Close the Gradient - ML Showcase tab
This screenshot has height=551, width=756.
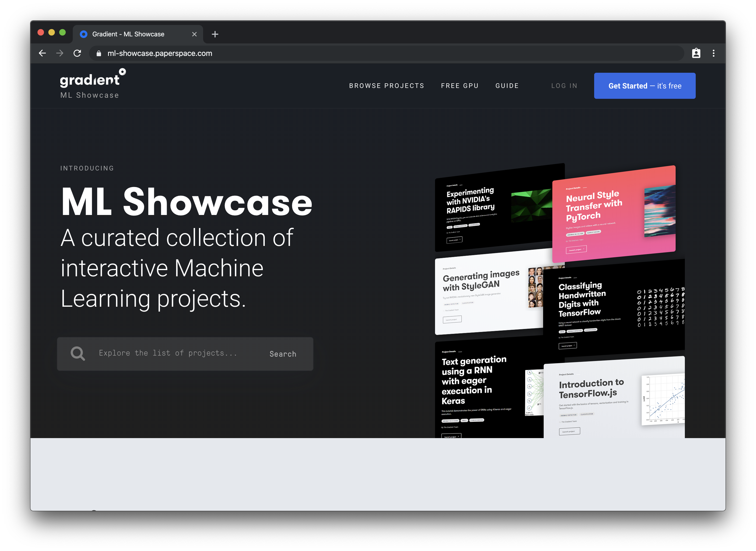click(194, 34)
